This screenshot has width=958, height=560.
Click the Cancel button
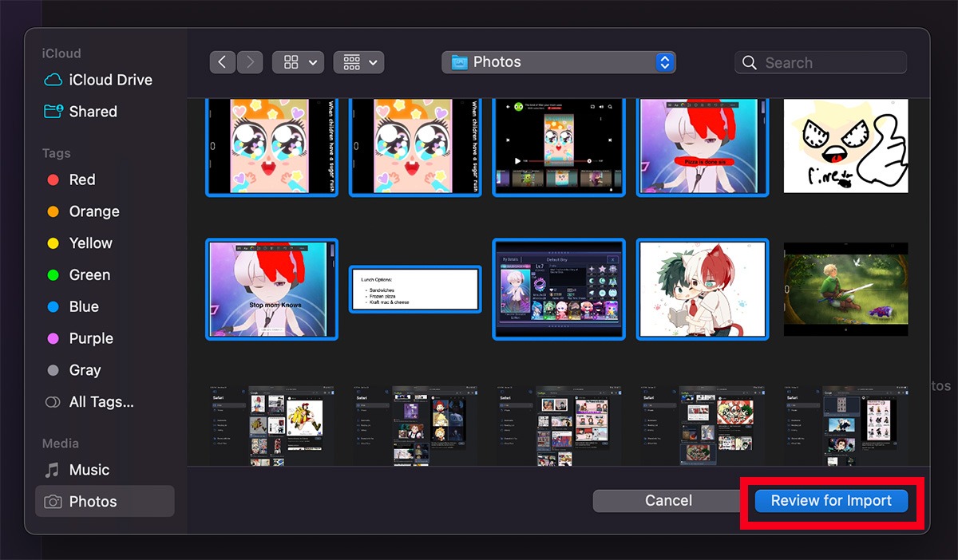(x=667, y=501)
